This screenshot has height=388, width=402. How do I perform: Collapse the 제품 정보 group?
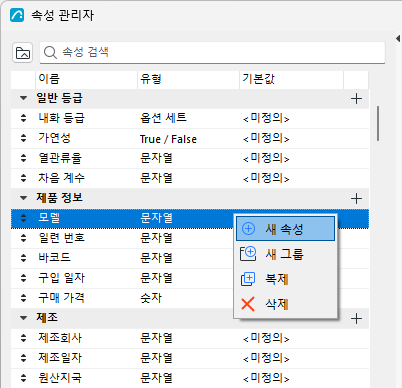(x=23, y=198)
